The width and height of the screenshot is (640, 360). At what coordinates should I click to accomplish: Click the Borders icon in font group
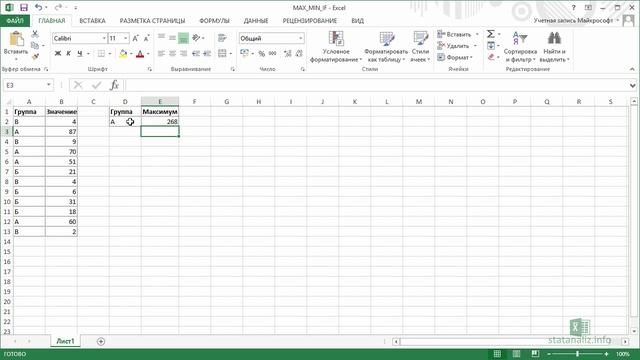[101, 54]
